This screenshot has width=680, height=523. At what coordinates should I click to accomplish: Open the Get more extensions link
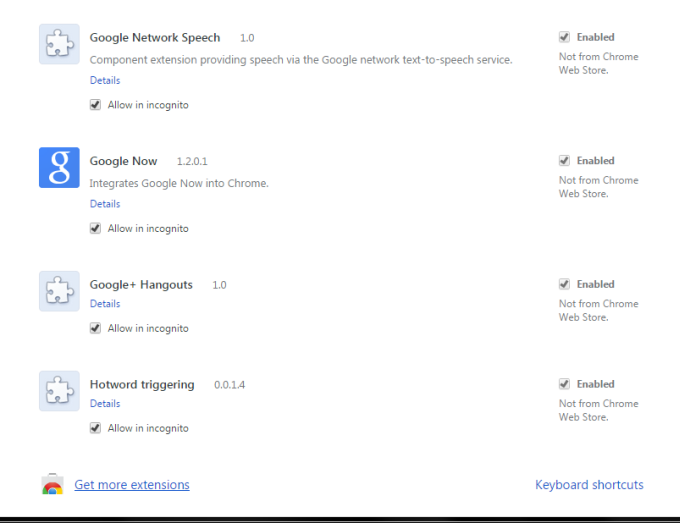click(x=131, y=485)
